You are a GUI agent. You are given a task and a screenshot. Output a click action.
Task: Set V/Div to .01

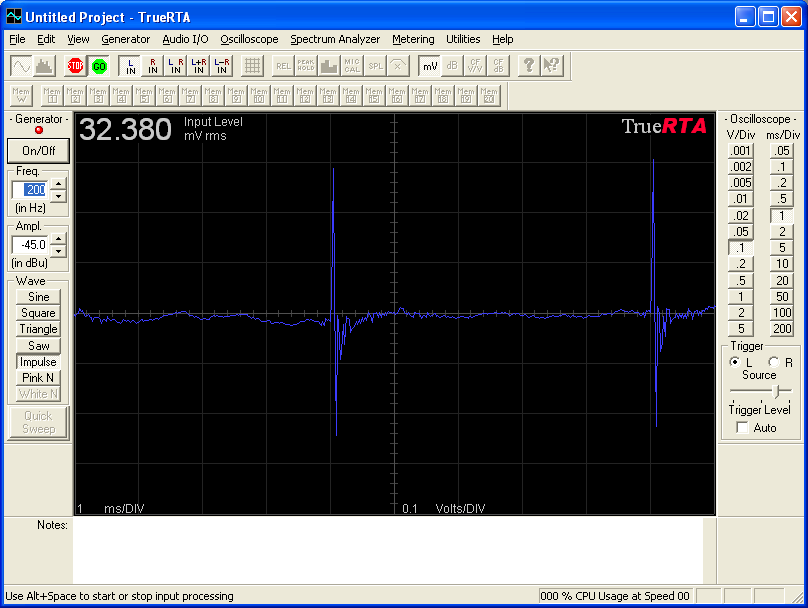740,199
